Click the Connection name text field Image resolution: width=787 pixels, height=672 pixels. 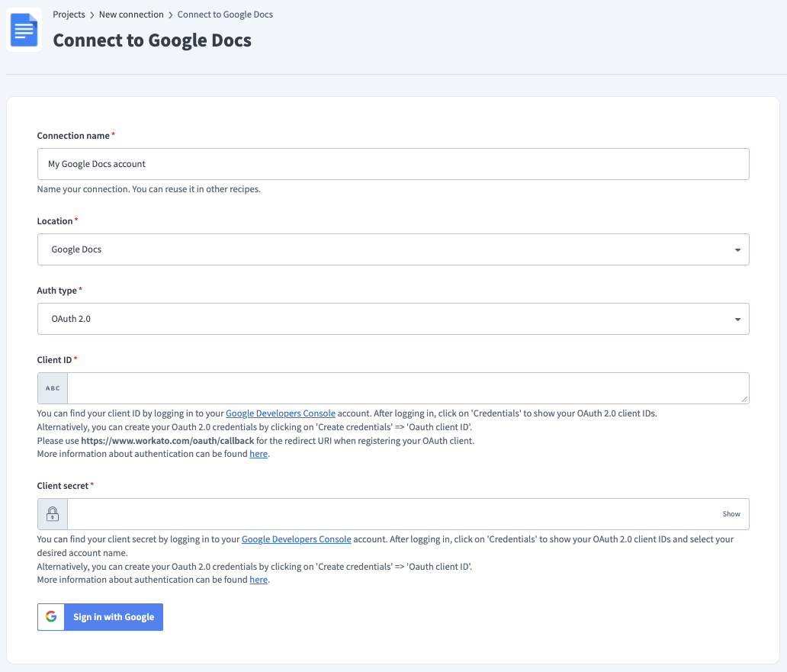coord(393,163)
